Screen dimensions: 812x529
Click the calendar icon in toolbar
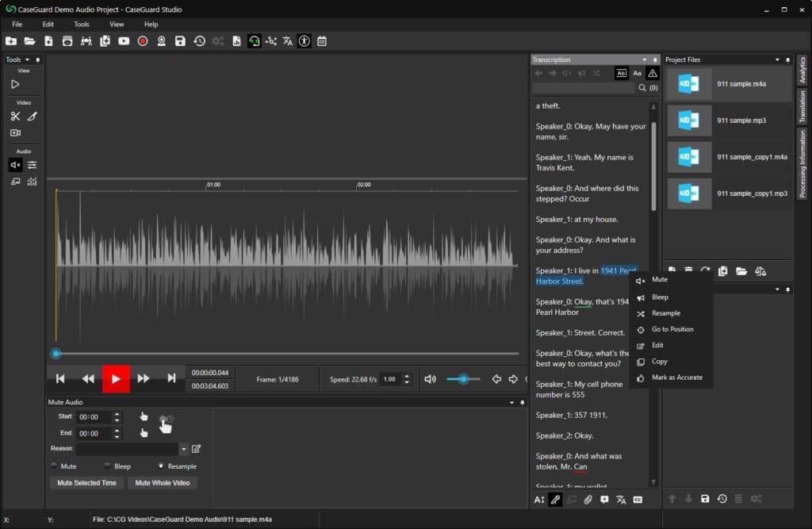[322, 41]
